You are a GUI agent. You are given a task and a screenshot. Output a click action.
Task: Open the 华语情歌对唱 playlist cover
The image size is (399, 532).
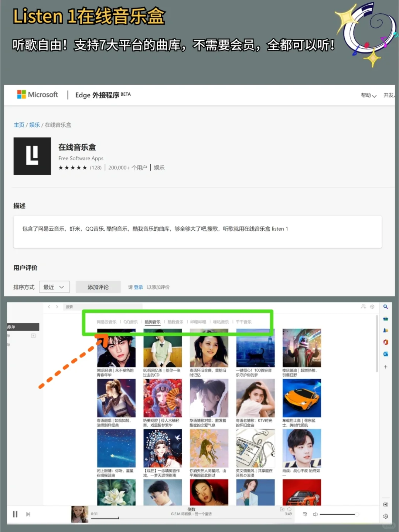click(x=209, y=398)
